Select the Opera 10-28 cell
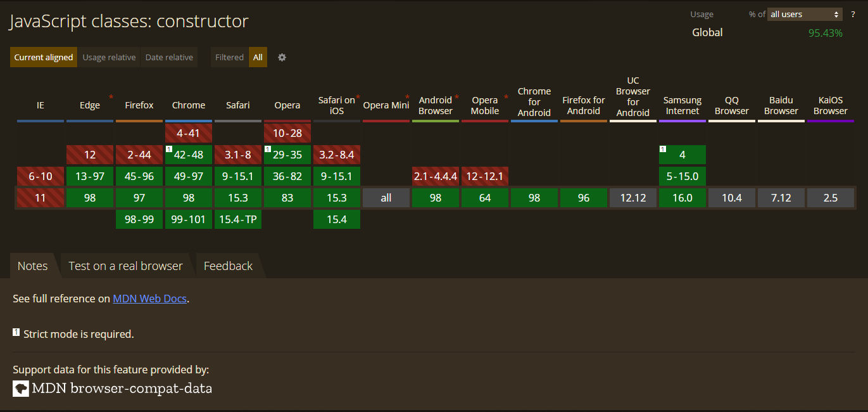The image size is (868, 412). (287, 133)
